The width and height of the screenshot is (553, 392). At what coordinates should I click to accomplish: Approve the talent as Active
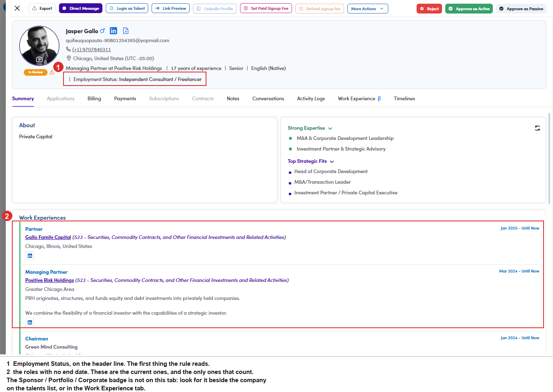tap(469, 9)
